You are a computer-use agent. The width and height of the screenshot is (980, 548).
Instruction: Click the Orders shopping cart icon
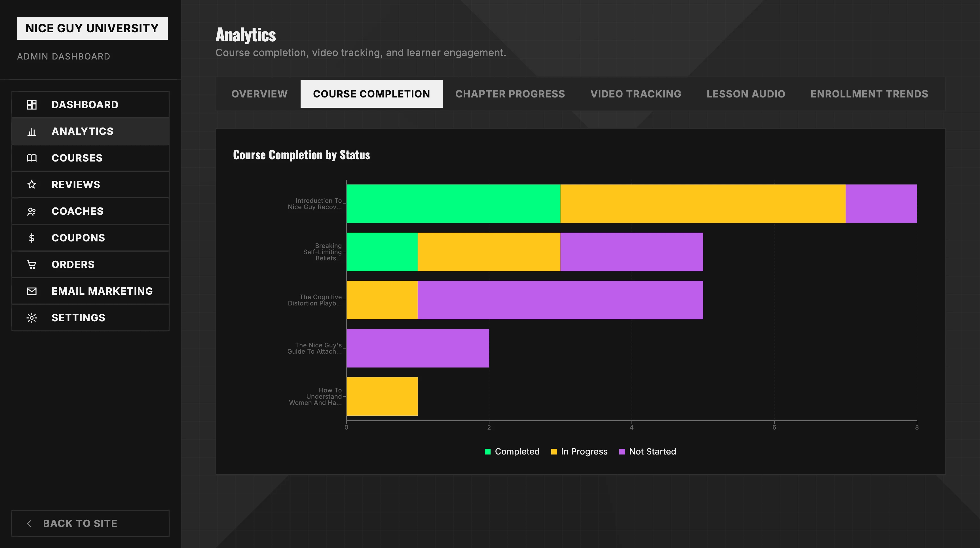click(31, 264)
